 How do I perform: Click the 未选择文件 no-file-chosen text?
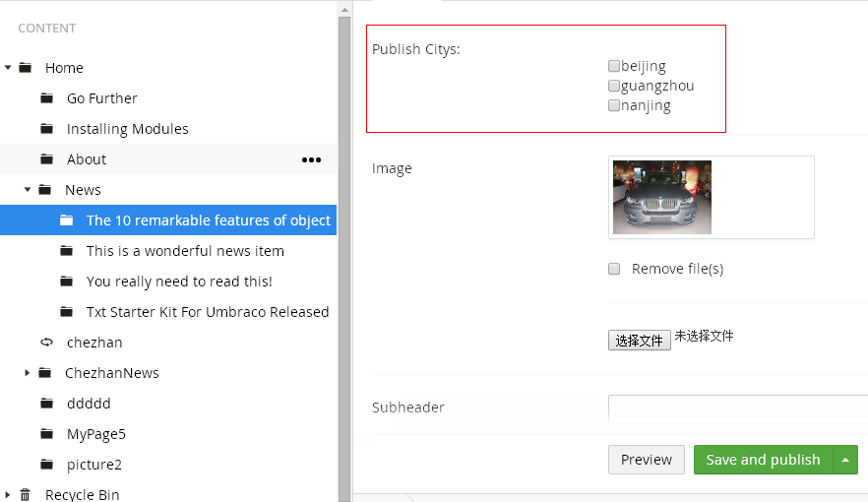pyautogui.click(x=705, y=336)
